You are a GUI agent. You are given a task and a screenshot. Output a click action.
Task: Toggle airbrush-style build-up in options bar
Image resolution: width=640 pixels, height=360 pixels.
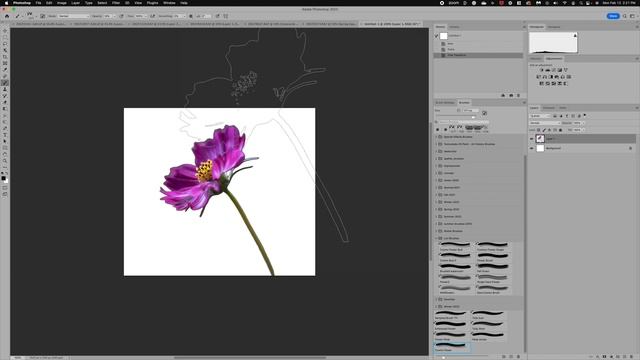[x=153, y=16]
